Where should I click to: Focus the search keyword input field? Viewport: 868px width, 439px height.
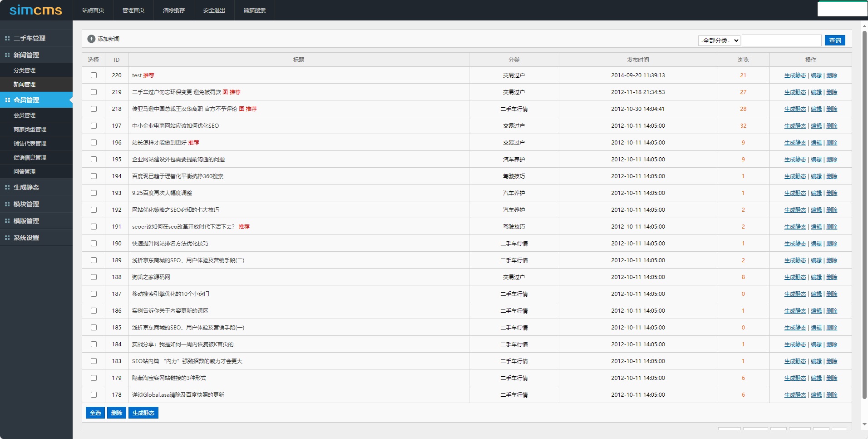(781, 40)
